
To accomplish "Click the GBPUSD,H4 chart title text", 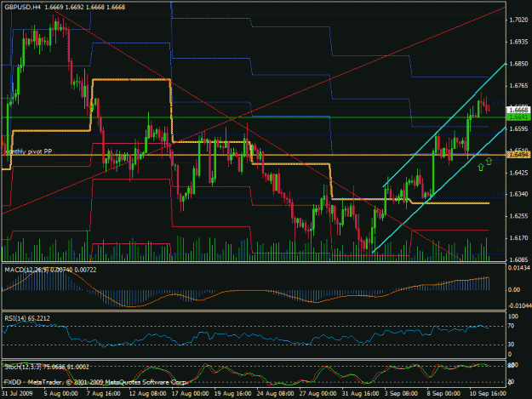I will click(22, 7).
